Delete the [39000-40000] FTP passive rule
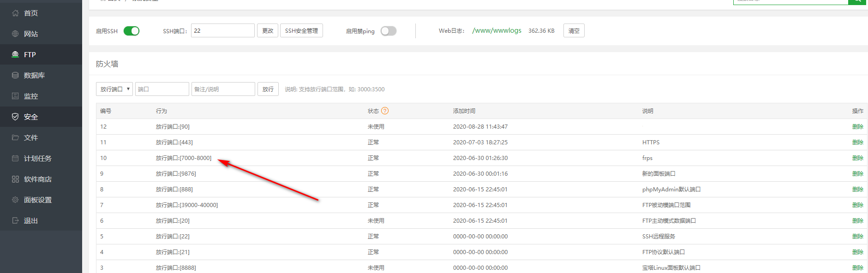The image size is (868, 273). (x=858, y=205)
